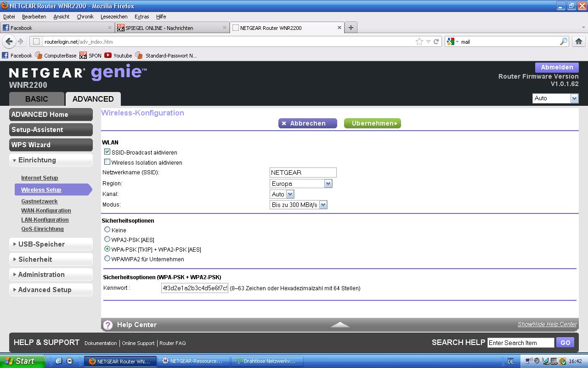
Task: Click the Firefox back arrow button
Action: [x=9, y=41]
